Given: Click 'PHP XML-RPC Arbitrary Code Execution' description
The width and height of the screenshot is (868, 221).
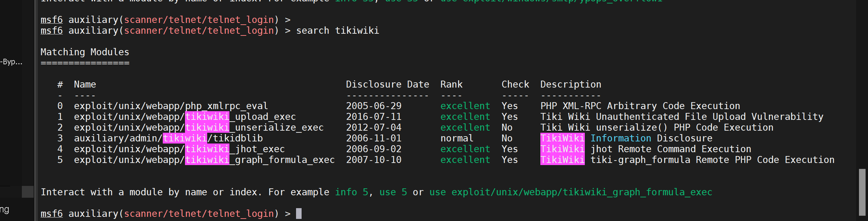Looking at the screenshot, I should (x=640, y=106).
